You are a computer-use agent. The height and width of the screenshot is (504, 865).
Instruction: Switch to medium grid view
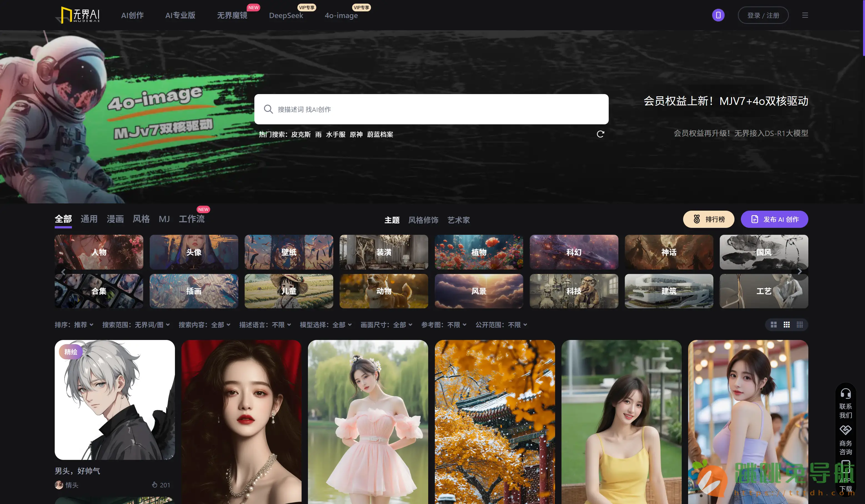click(787, 324)
